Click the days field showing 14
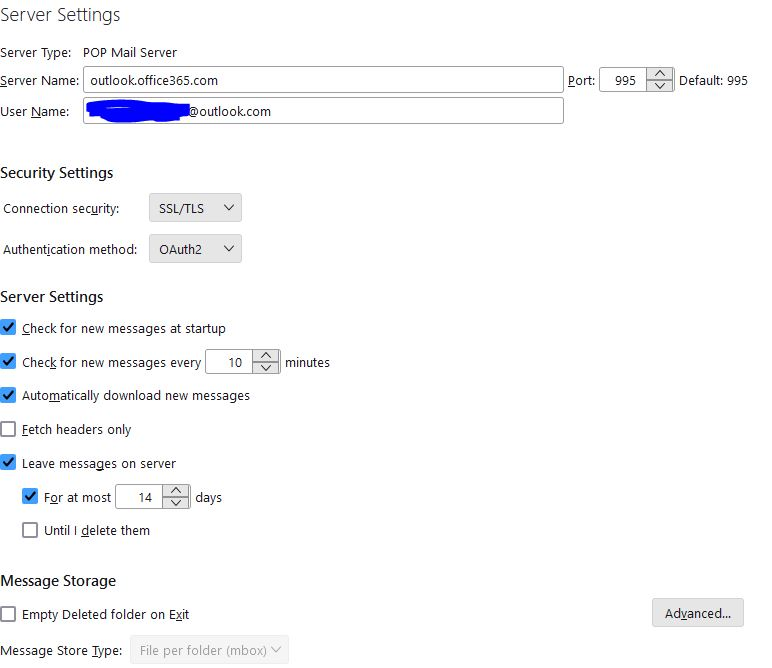This screenshot has height=668, width=772. [x=139, y=497]
